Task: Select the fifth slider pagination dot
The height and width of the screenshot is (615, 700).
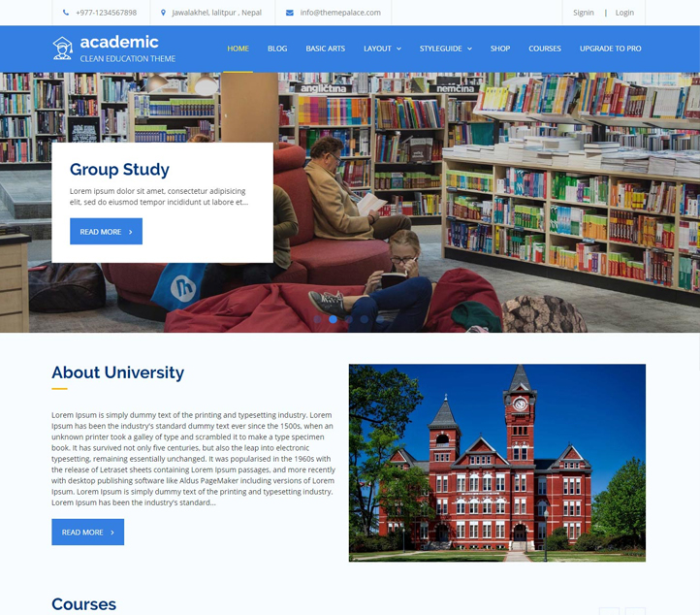Action: point(380,319)
